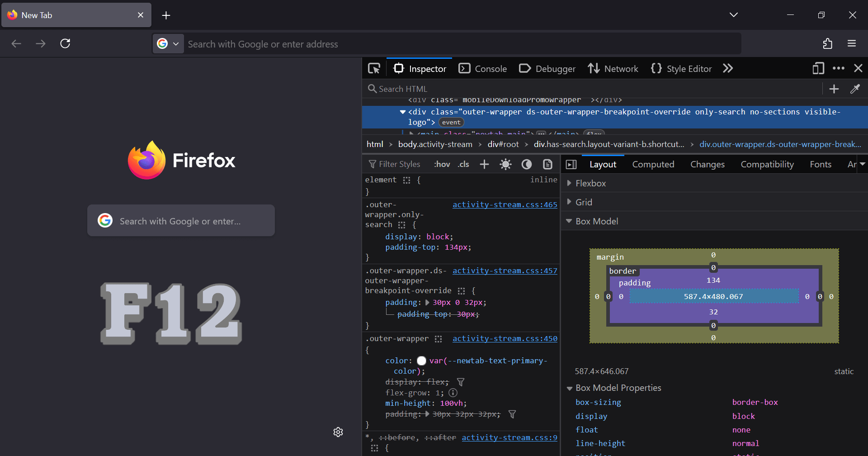Viewport: 868px width, 456px height.
Task: Open sidebar tabs overflow dropdown arrow
Action: 862,164
